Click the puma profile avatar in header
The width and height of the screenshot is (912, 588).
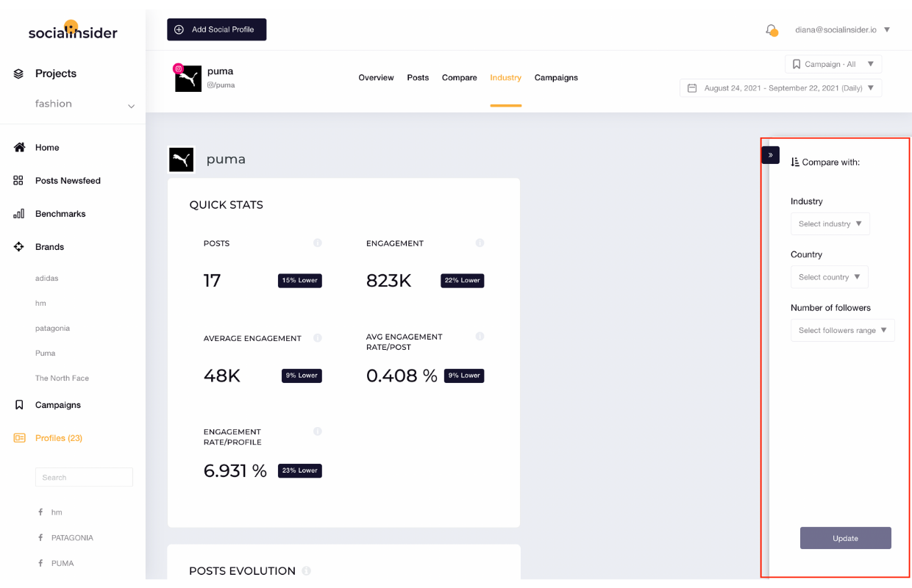point(188,79)
